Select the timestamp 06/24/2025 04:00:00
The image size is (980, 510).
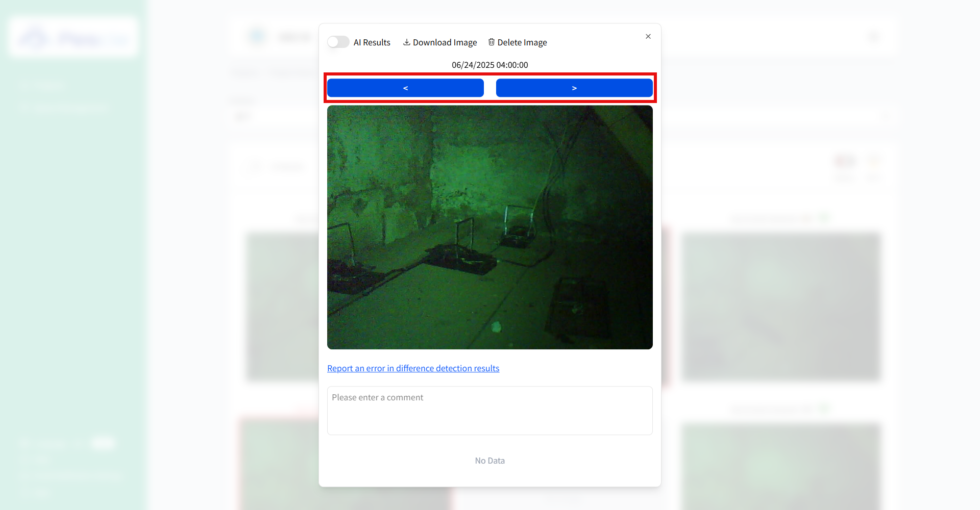click(x=489, y=64)
